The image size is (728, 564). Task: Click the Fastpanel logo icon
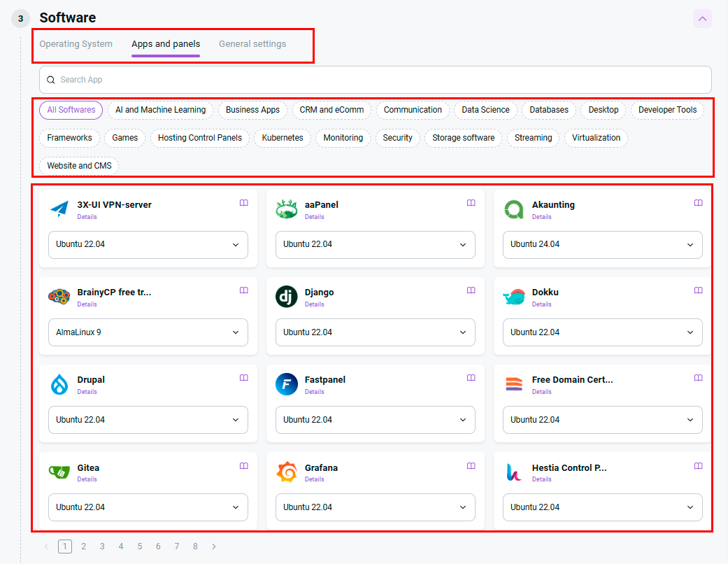[287, 384]
